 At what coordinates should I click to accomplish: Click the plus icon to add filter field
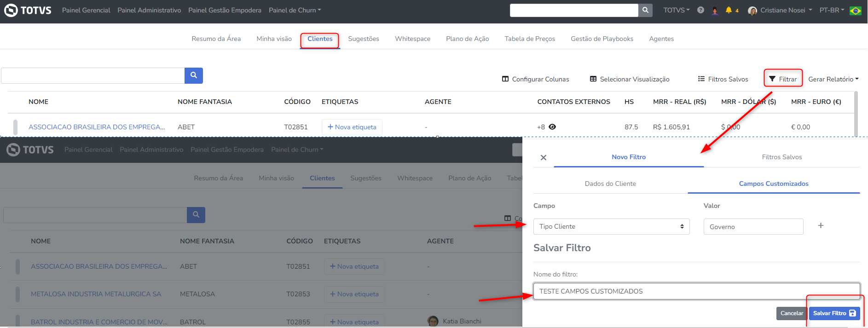821,225
